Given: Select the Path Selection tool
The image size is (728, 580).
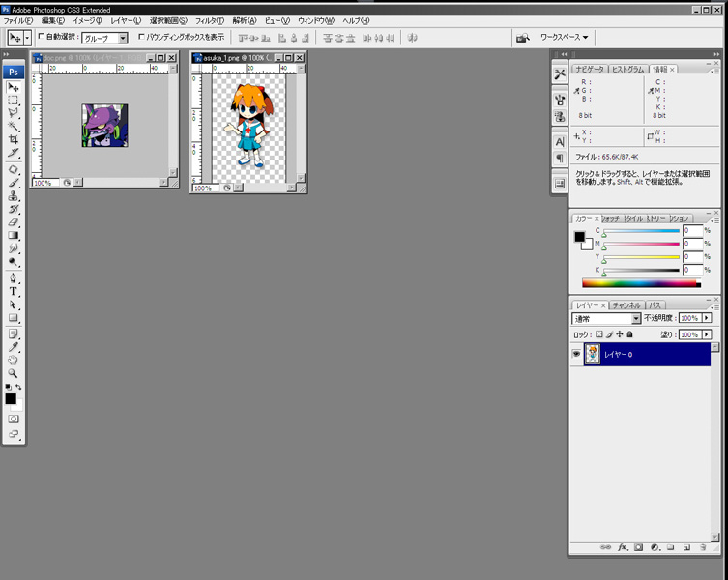Looking at the screenshot, I should click(x=13, y=304).
